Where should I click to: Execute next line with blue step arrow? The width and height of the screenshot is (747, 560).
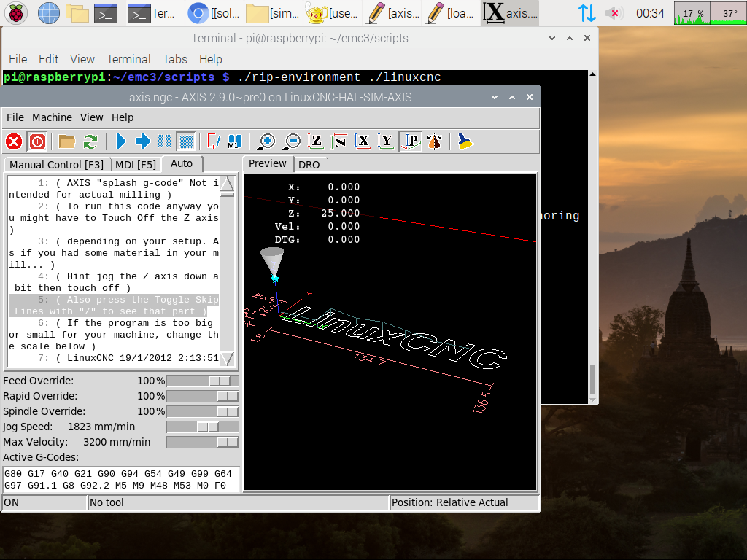pyautogui.click(x=142, y=141)
